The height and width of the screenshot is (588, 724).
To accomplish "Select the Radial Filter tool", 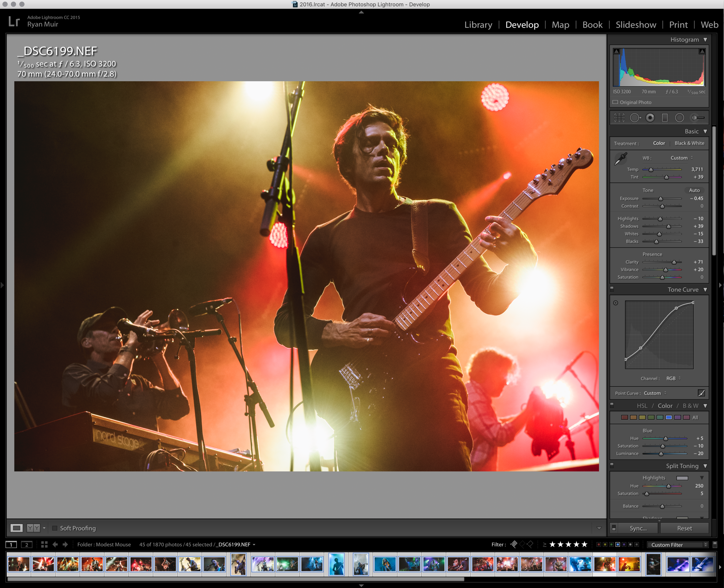I will click(679, 118).
